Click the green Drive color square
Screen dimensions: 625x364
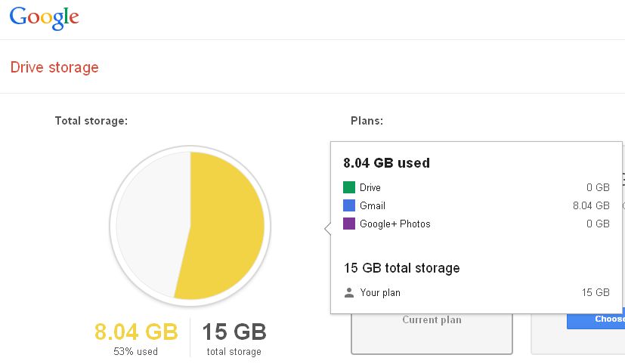click(x=348, y=187)
